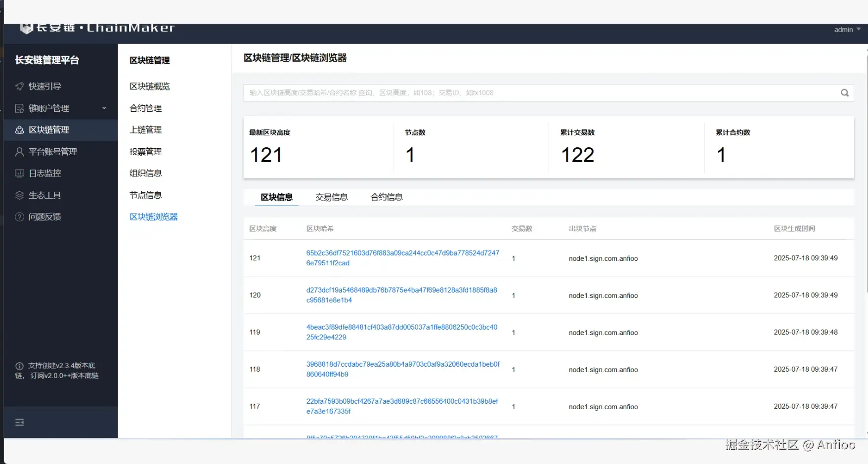Go to 合约管理 submenu
The width and height of the screenshot is (868, 464).
point(145,108)
